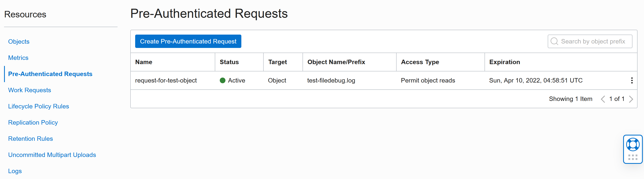Click the help widget grip dots
Screen dimensions: 644x179
[x=633, y=157]
